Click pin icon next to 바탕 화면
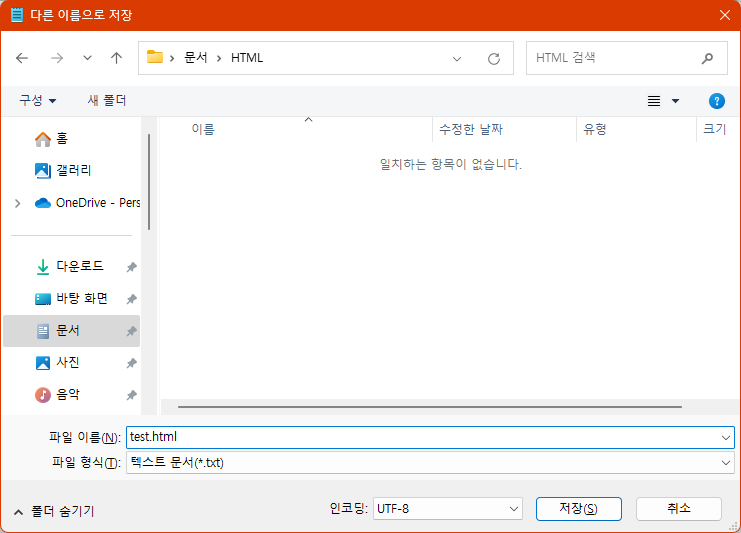Image resolution: width=741 pixels, height=533 pixels. point(131,299)
